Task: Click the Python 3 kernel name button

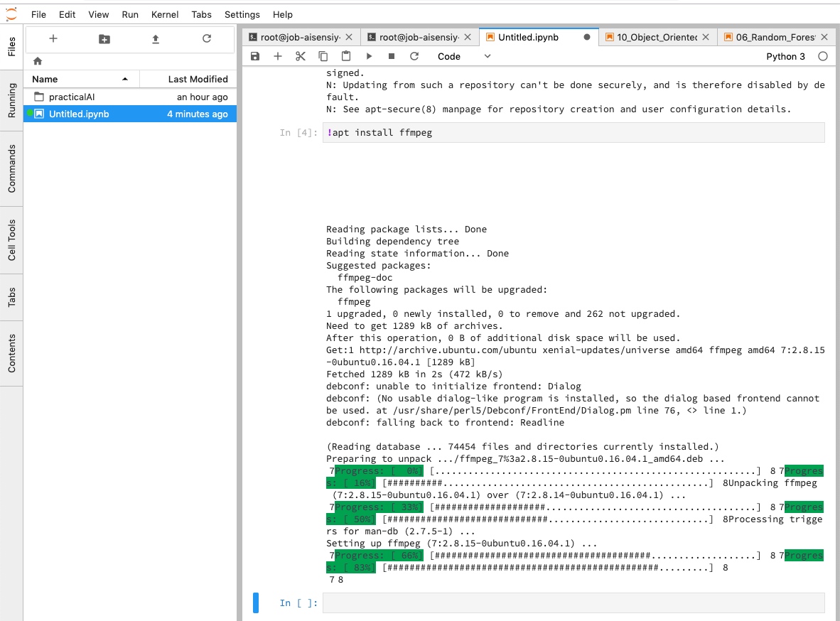Action: click(785, 56)
